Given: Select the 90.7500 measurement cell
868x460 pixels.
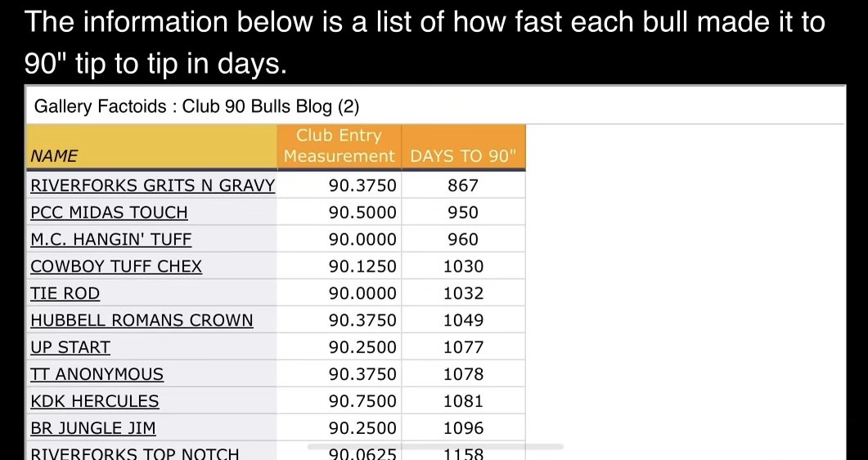Looking at the screenshot, I should 362,401.
